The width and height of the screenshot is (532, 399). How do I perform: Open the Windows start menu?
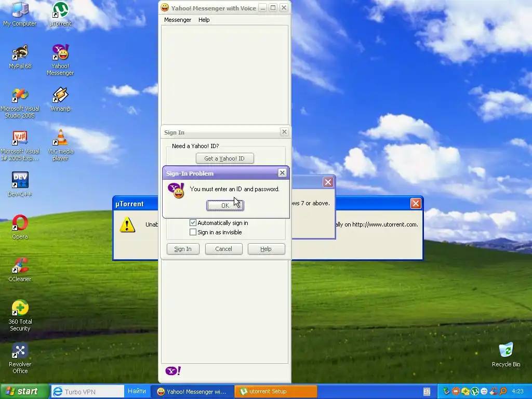pyautogui.click(x=24, y=391)
